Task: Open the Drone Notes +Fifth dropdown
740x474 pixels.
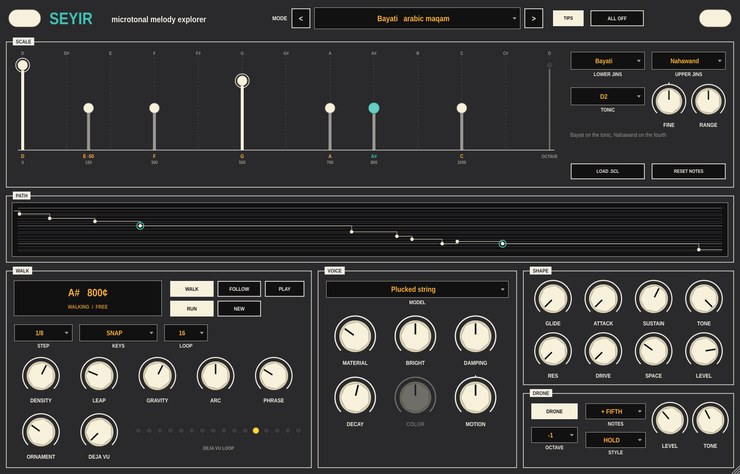Action: pos(615,411)
